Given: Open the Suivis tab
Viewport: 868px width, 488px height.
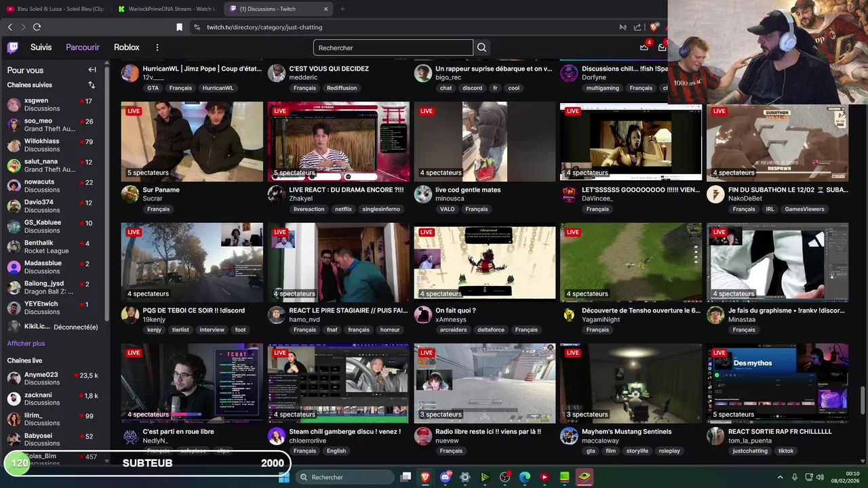Looking at the screenshot, I should (41, 47).
